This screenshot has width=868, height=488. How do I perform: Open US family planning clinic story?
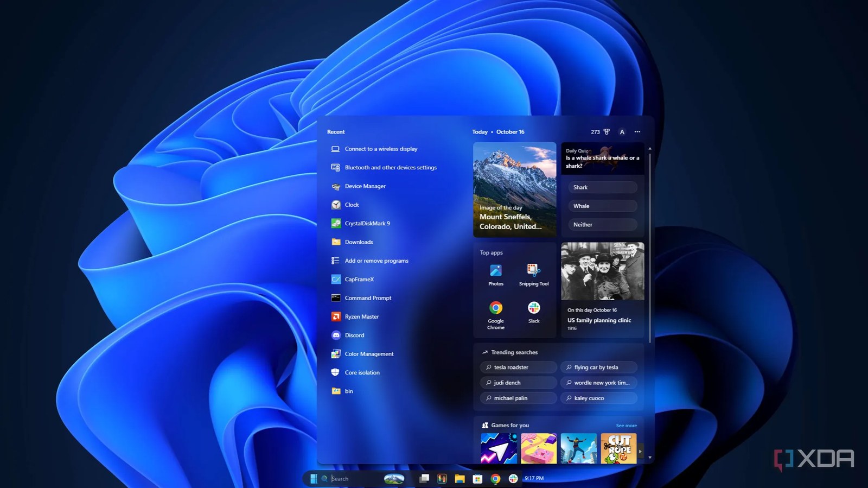[603, 290]
